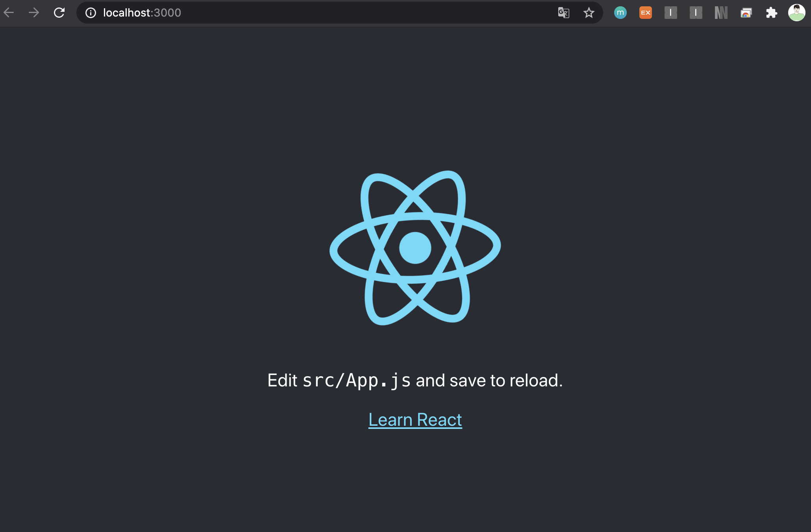Open the Chrome windows stack extension
This screenshot has height=532, width=811.
746,13
